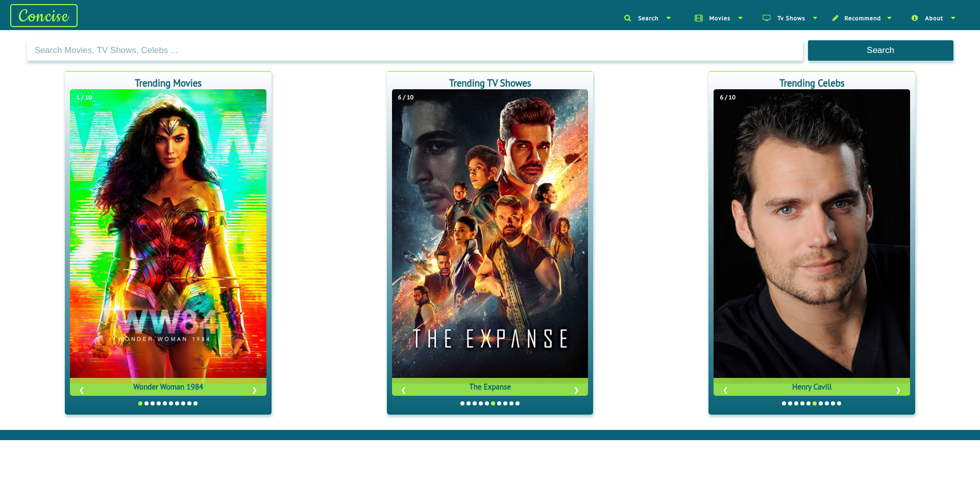Show previous slide in Trending Movies carousel
The image size is (980, 484).
coord(82,390)
